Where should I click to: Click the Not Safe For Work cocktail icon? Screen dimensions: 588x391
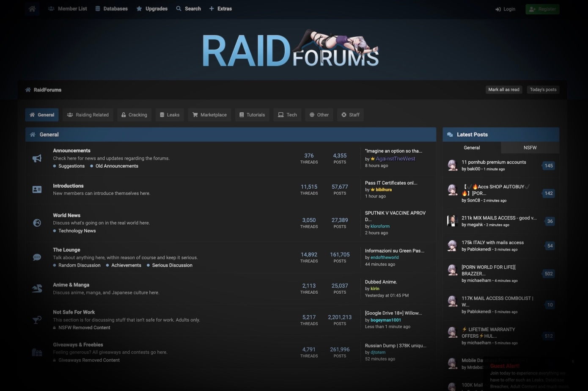pos(37,320)
